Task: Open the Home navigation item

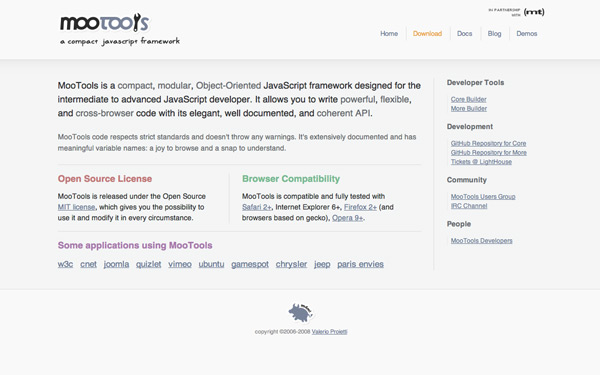Action: pyautogui.click(x=389, y=34)
